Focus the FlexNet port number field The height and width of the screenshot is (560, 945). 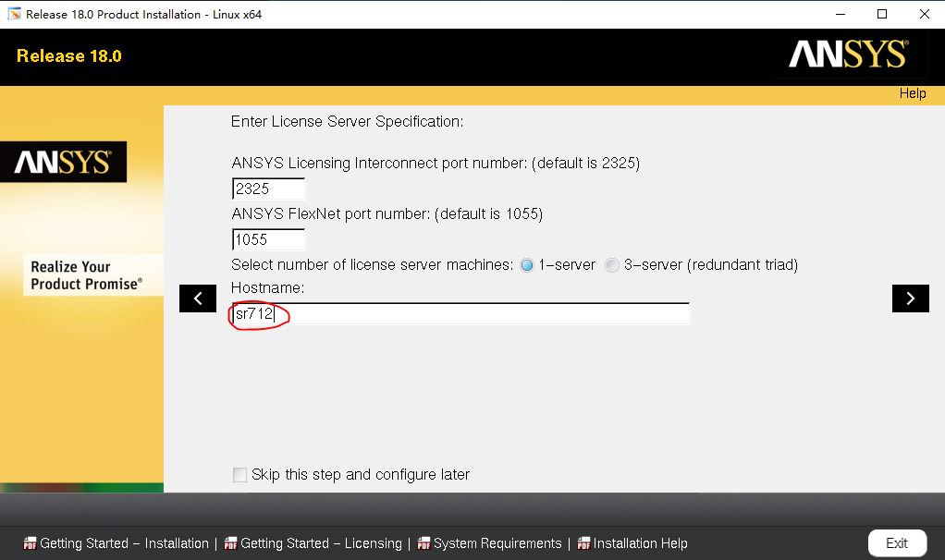click(x=268, y=239)
